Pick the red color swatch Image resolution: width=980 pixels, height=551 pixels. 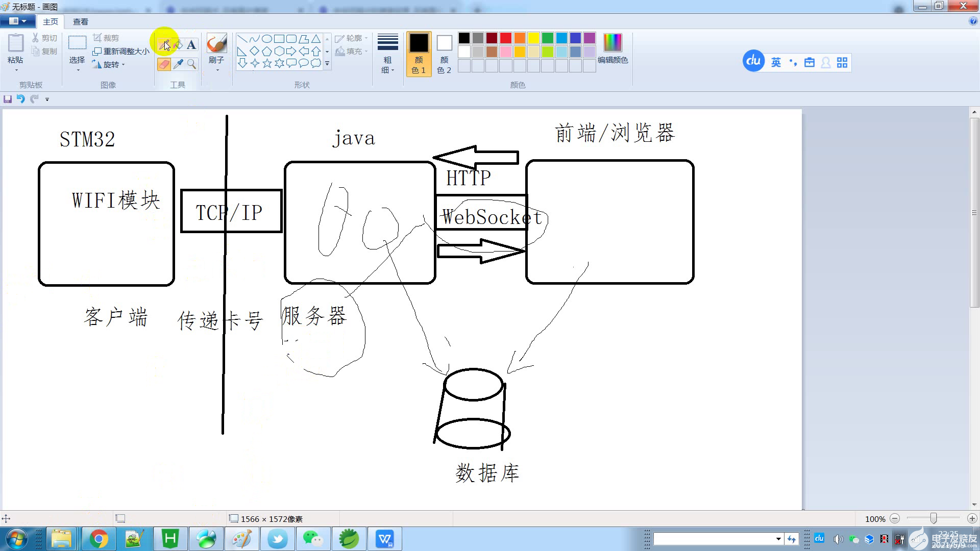[x=505, y=38]
